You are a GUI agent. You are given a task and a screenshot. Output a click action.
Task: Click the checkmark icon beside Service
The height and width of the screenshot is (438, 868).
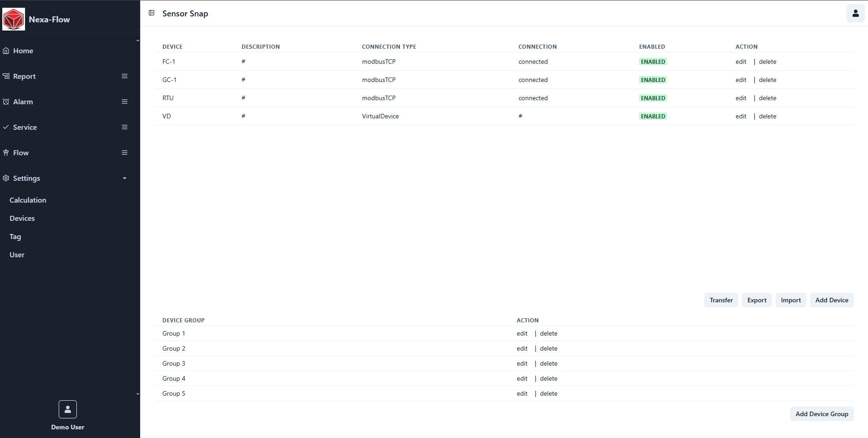pos(5,127)
